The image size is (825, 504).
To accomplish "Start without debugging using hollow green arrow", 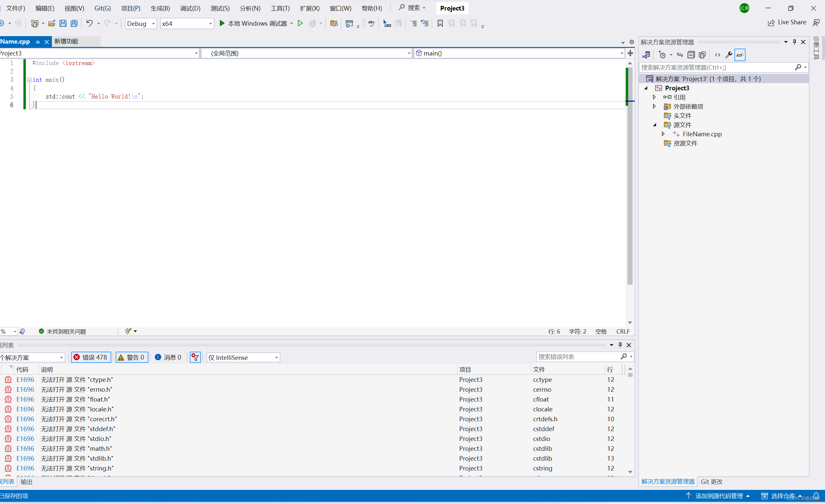I will tap(300, 23).
